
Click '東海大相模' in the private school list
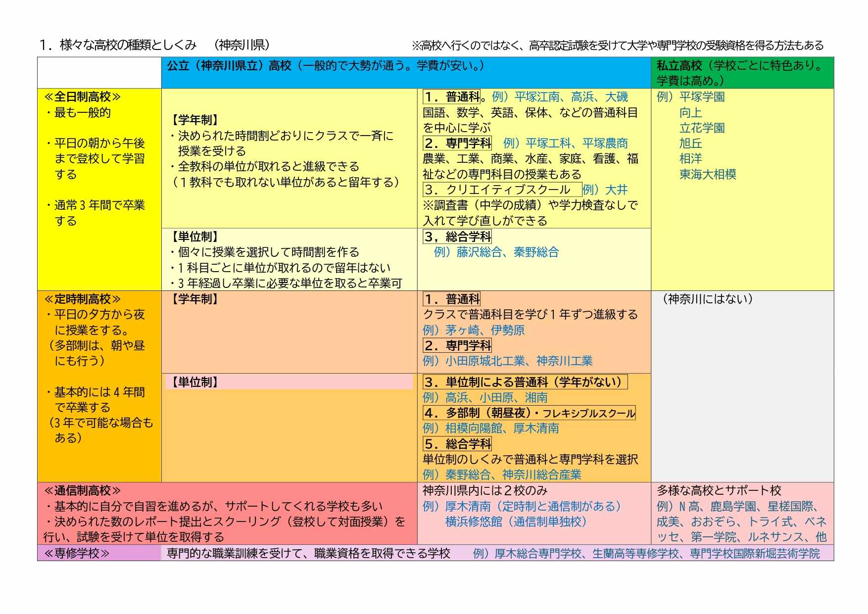708,175
